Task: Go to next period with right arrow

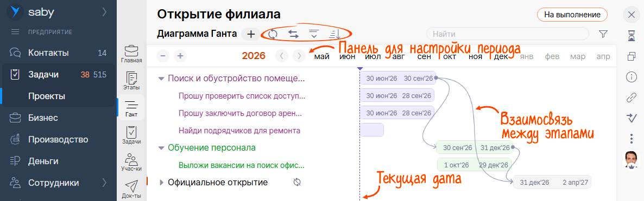Action: (x=299, y=56)
